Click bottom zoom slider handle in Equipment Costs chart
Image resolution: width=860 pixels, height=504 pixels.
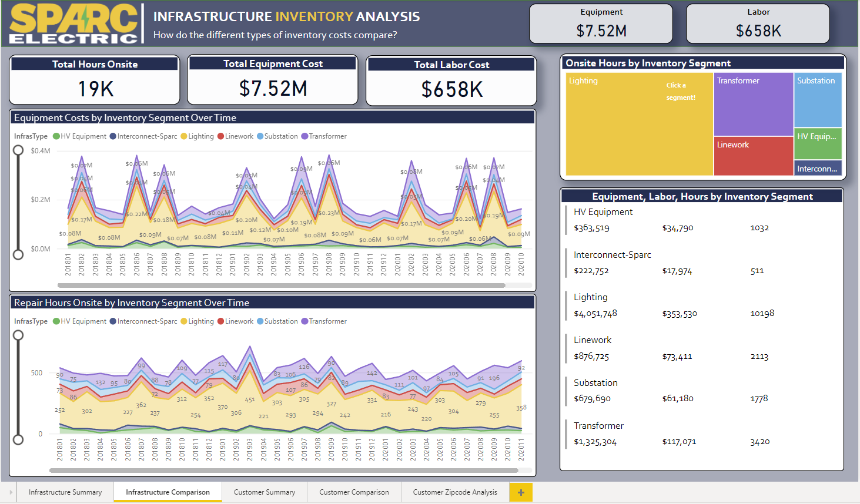click(x=18, y=254)
